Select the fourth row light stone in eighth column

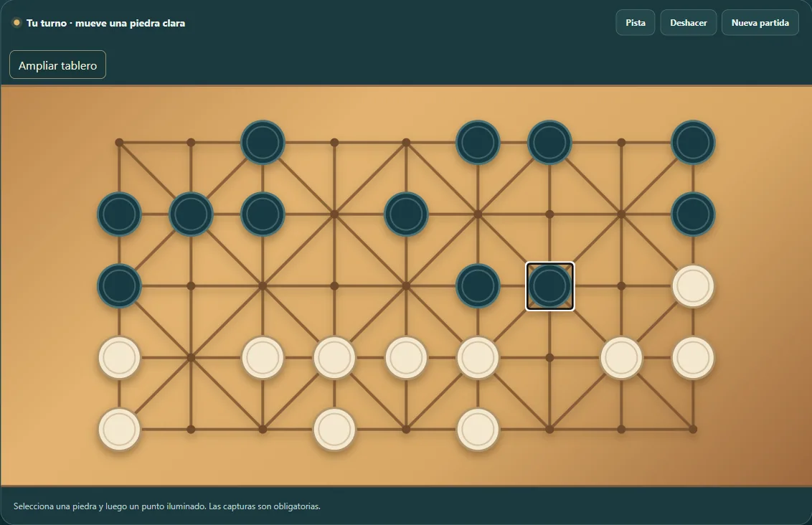(621, 358)
